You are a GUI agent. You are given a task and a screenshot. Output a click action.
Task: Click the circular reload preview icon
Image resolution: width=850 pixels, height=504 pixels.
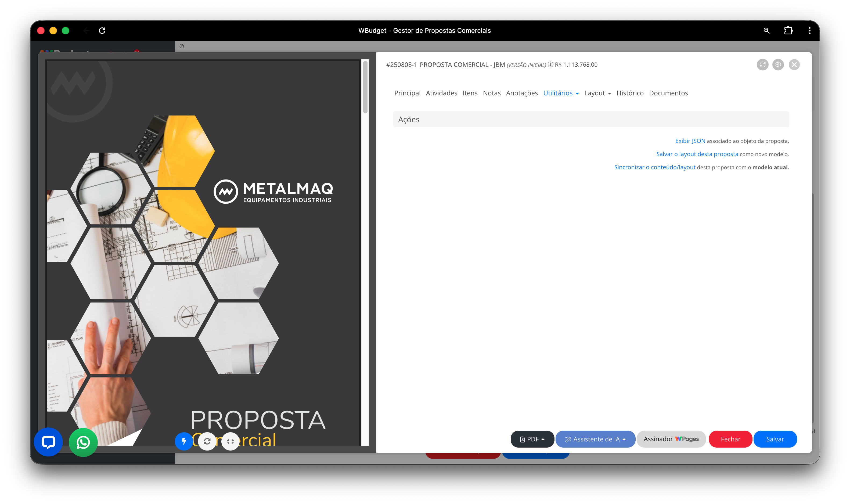coord(207,441)
